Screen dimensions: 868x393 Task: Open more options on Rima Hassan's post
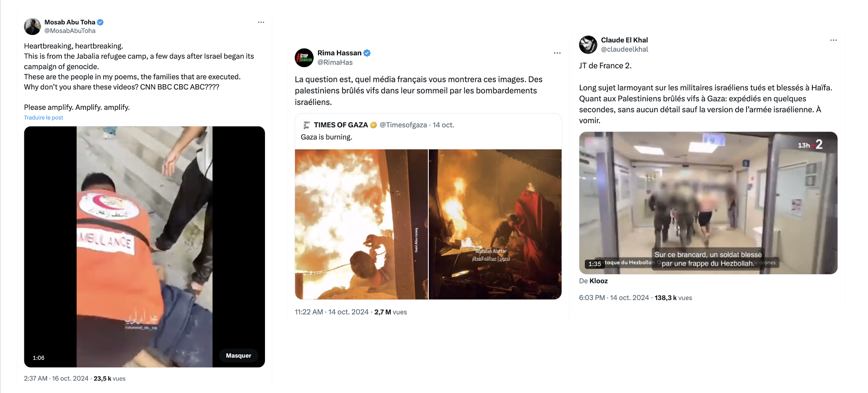[x=557, y=53]
